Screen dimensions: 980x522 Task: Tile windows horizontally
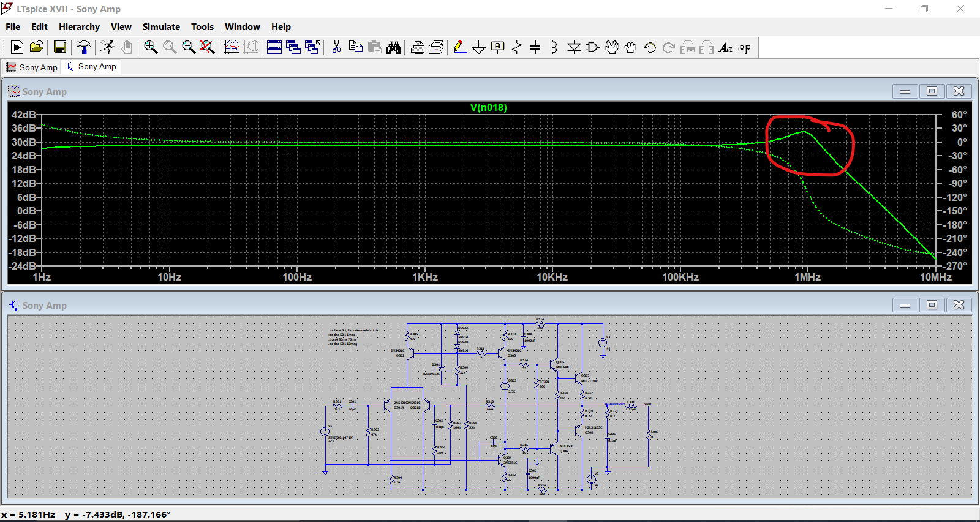tap(274, 47)
